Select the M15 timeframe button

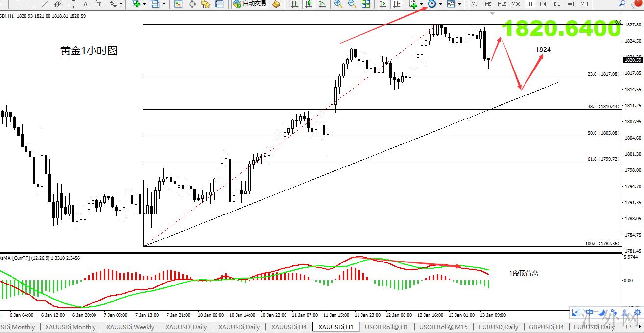502,4
